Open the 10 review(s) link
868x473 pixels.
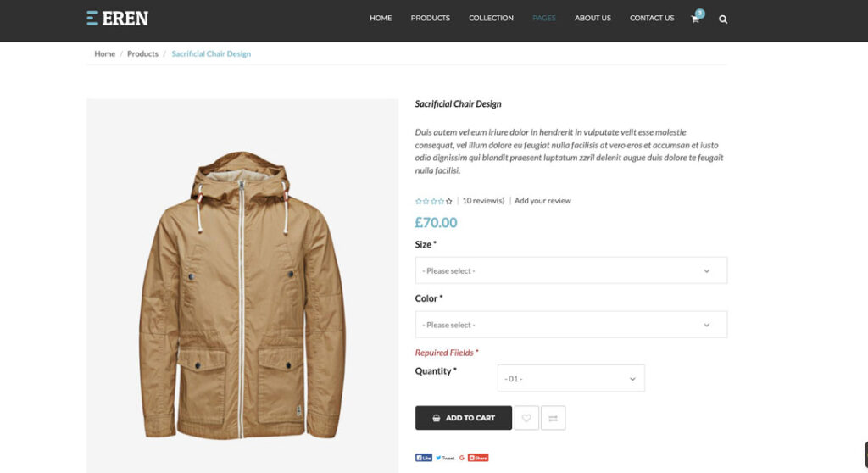[483, 201]
